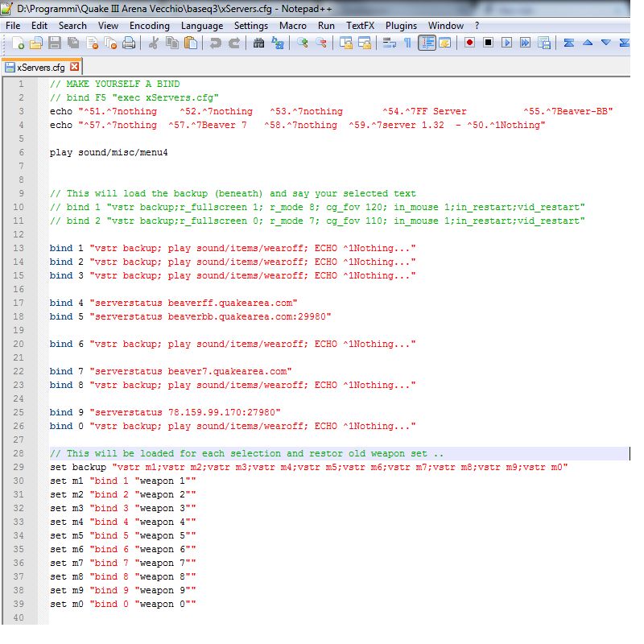Toggle synchronized vertical scrolling
The height and width of the screenshot is (644, 644).
pyautogui.click(x=346, y=43)
